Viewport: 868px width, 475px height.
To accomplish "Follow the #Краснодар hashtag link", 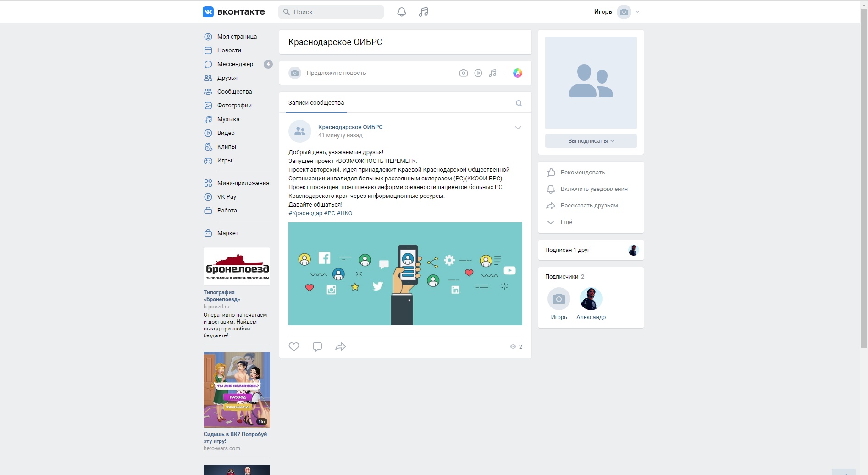I will [305, 213].
